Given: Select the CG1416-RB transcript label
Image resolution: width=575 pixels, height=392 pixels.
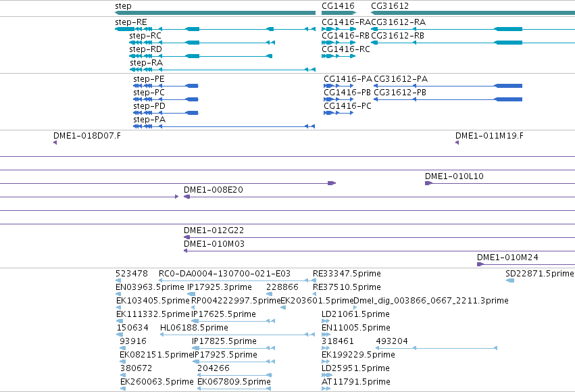Looking at the screenshot, I should (345, 36).
